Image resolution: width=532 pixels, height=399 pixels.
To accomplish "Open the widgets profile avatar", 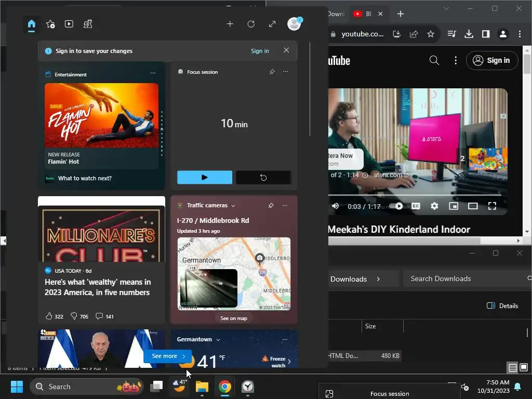I will click(x=294, y=24).
